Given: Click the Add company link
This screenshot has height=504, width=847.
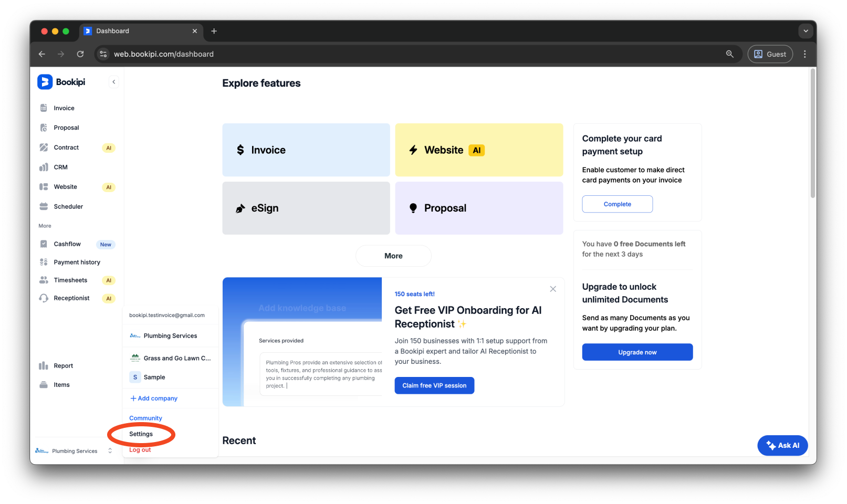Looking at the screenshot, I should coord(154,398).
